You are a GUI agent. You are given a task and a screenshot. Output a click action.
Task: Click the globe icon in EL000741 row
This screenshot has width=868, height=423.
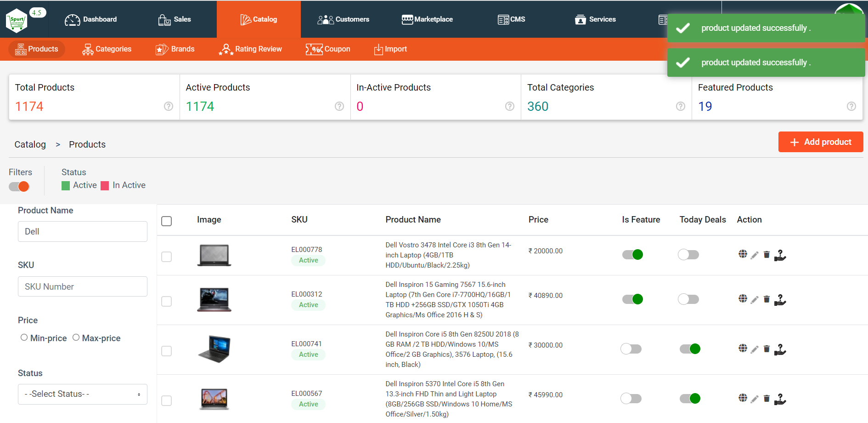coord(743,348)
